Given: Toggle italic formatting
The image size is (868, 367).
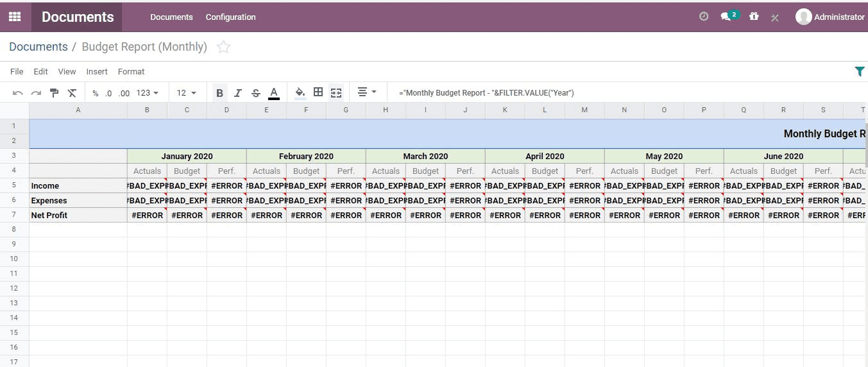Looking at the screenshot, I should coord(238,93).
